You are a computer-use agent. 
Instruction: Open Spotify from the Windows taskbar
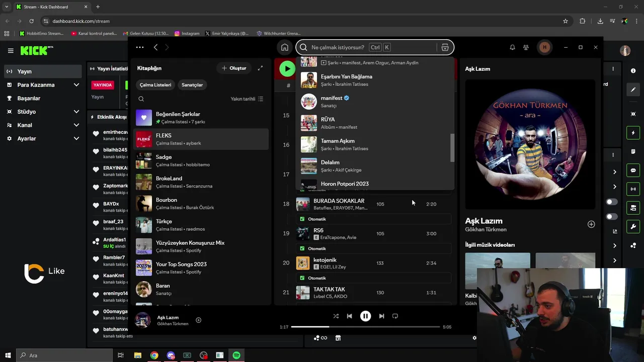236,355
